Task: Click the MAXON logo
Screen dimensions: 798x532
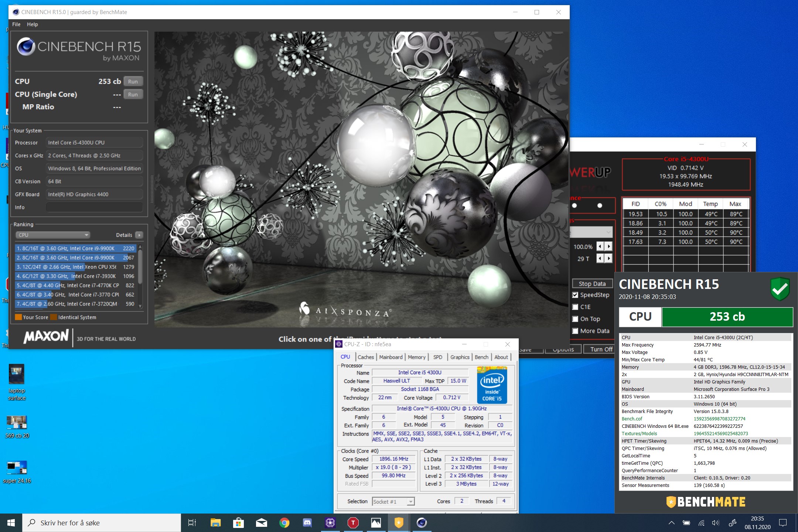Action: point(46,337)
